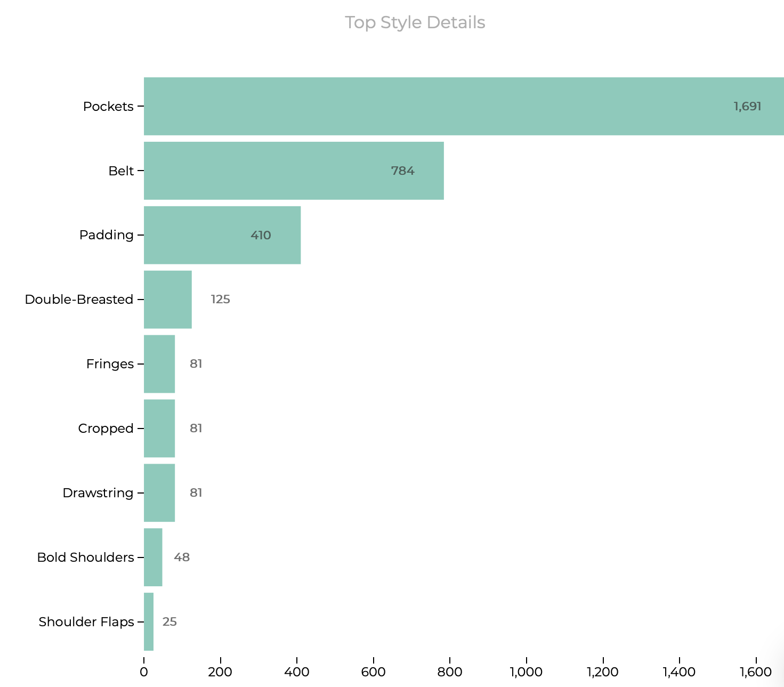The height and width of the screenshot is (687, 784).
Task: Click the 410 value on Padding bar
Action: coord(261,236)
